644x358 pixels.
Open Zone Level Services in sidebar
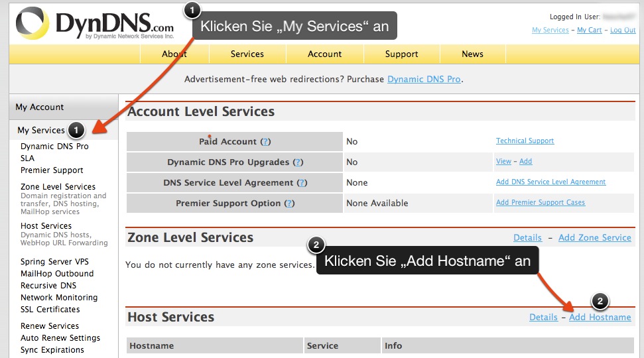tap(58, 187)
